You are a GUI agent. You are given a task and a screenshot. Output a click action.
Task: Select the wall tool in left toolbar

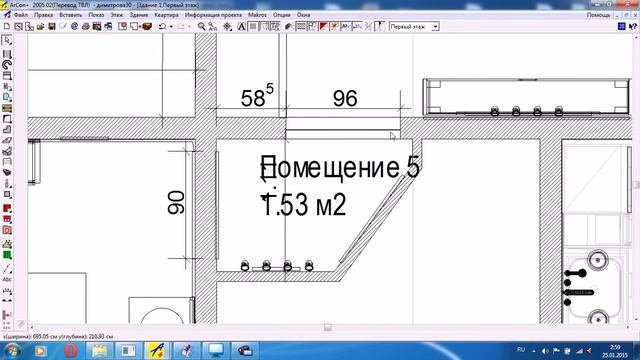[7, 54]
